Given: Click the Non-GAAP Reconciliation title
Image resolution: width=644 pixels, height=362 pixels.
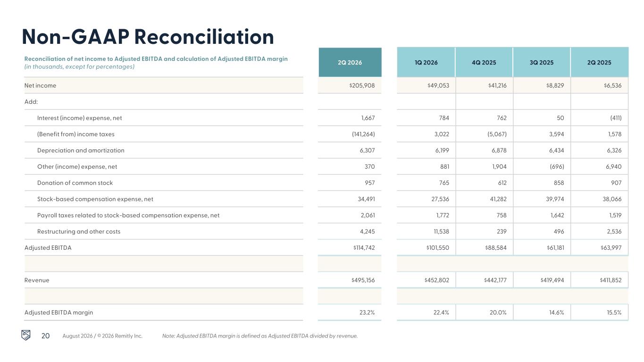Looking at the screenshot, I should (148, 36).
